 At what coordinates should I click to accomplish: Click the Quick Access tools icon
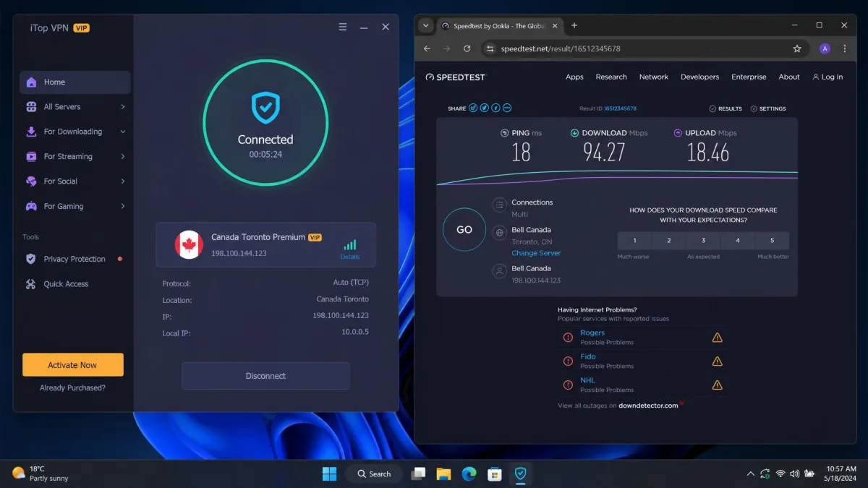[x=31, y=284]
